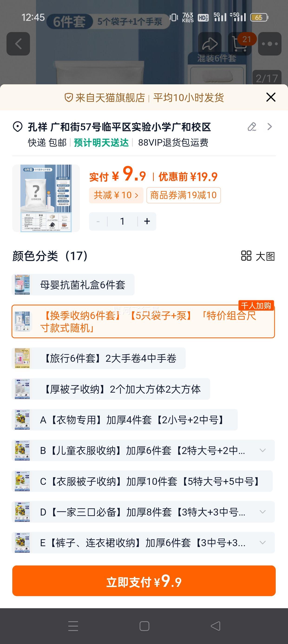Tap Android home navigation button
This screenshot has width=288, height=644.
(x=144, y=626)
